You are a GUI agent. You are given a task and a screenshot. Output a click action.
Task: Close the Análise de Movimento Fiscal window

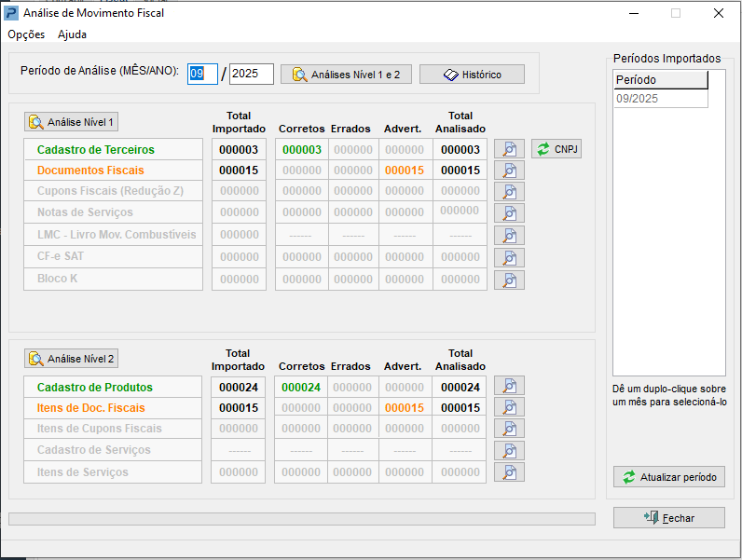pyautogui.click(x=719, y=13)
